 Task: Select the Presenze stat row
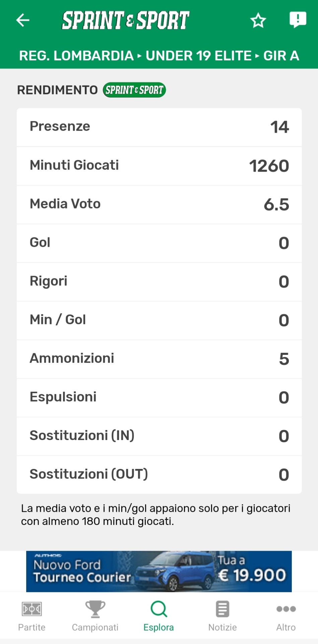159,127
